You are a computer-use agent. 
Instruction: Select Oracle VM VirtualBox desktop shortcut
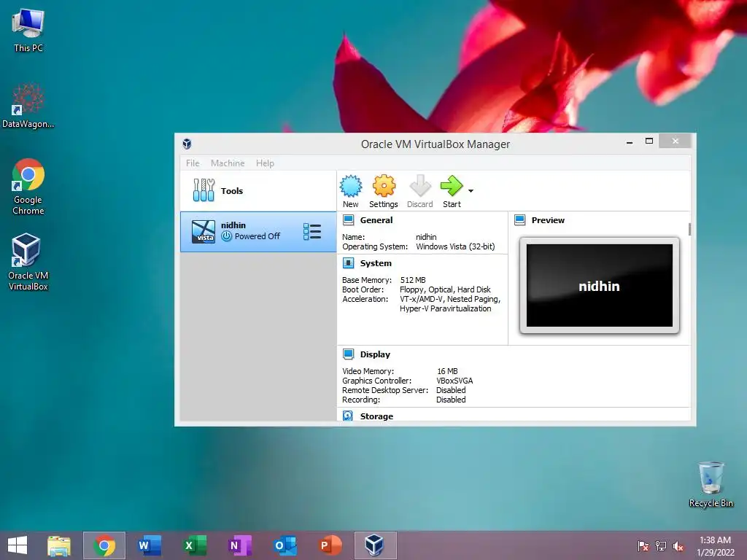[x=28, y=262]
